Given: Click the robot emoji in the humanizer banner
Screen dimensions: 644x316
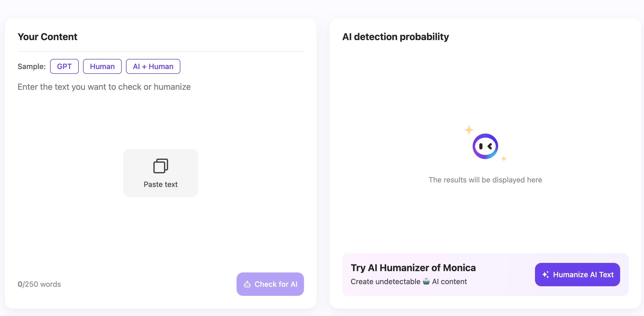Looking at the screenshot, I should pos(426,281).
